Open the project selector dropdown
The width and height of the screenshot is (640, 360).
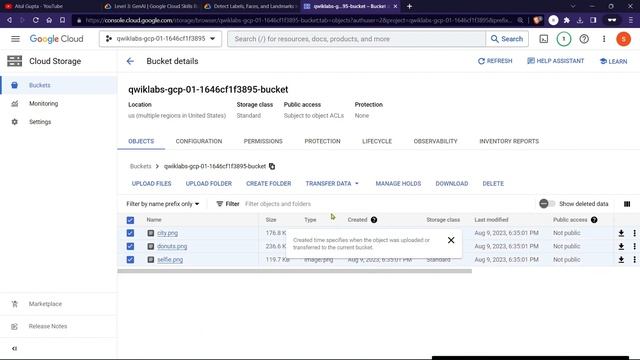pos(160,39)
